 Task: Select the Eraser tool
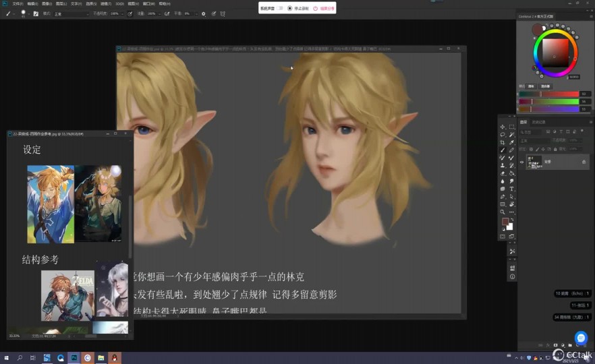coord(503,173)
